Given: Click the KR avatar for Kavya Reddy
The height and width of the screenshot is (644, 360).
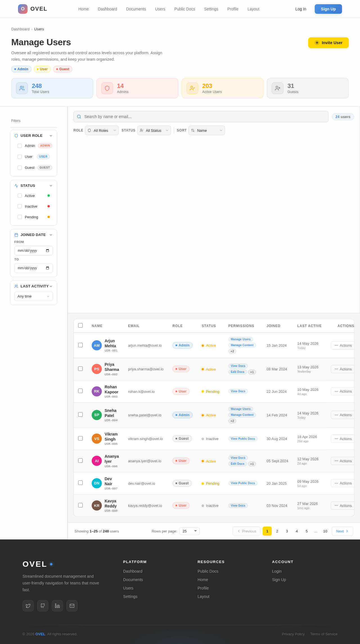Looking at the screenshot, I should click(x=97, y=505).
